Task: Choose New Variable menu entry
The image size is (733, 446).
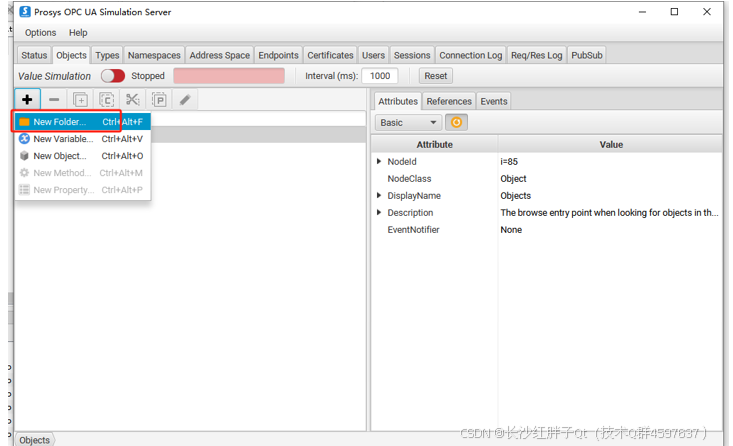Action: pos(62,139)
